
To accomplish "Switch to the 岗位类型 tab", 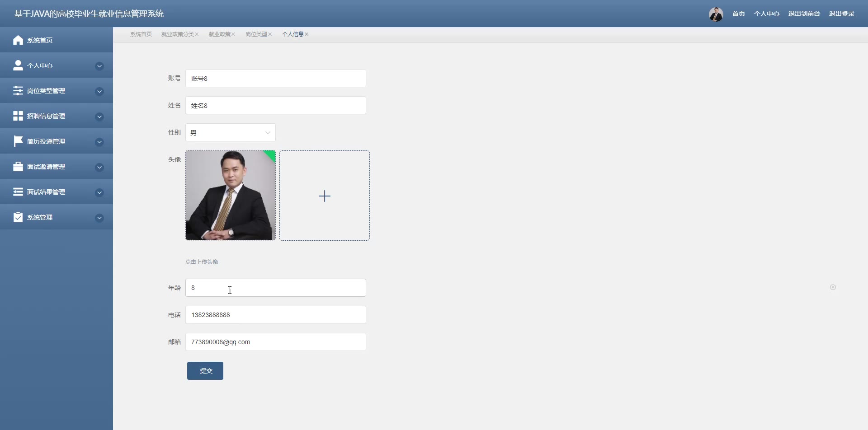I will [x=256, y=34].
